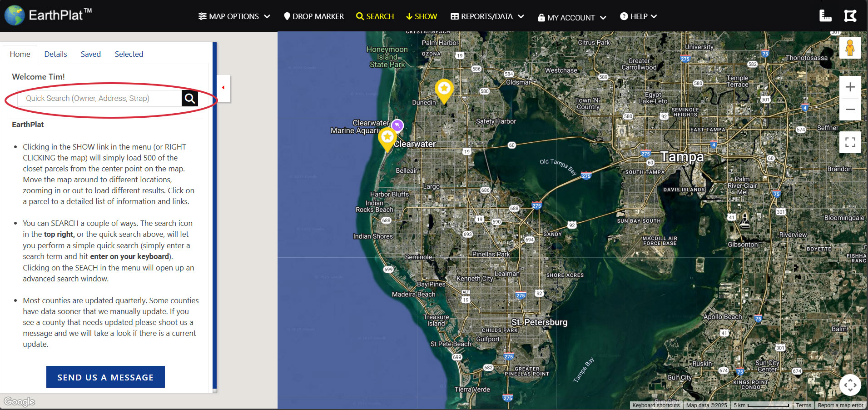Select the measure distance ruler tool
This screenshot has height=410, width=868.
coord(825,16)
